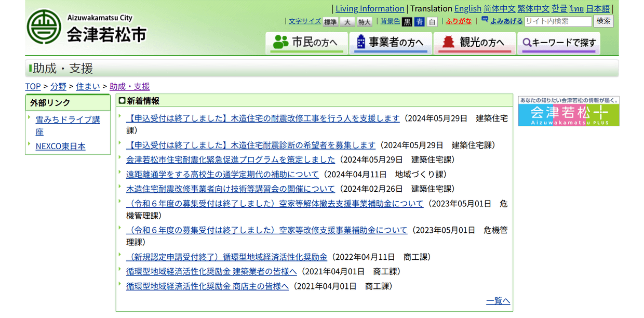Select the 観光の方へ castle icon tab
The image size is (644, 318).
(475, 43)
